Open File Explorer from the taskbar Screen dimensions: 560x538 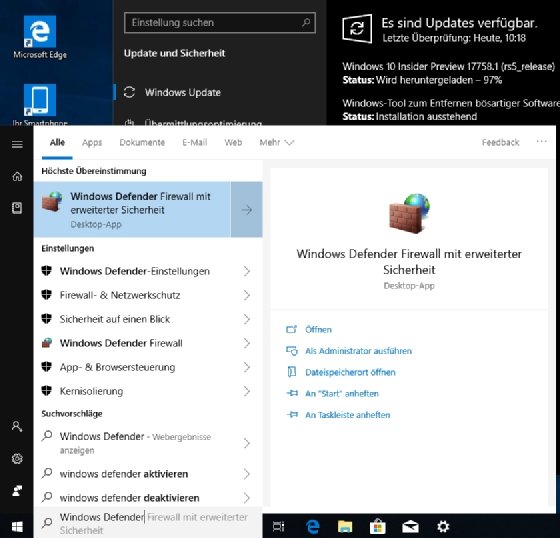coord(345,526)
